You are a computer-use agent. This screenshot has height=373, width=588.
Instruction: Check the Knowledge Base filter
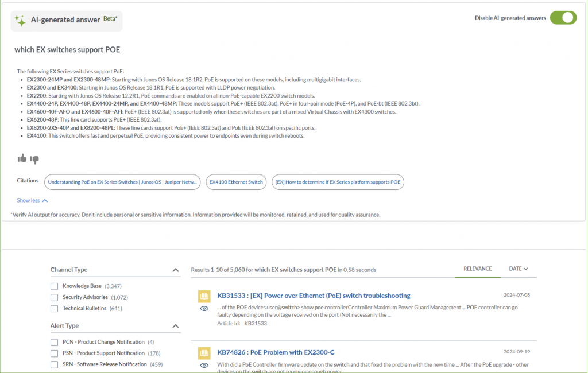(x=54, y=286)
